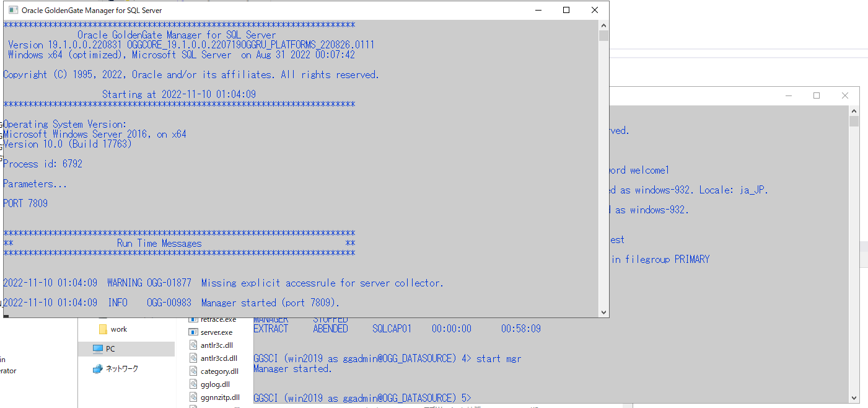Select the antlr3c.dll file icon
Viewport: 868px width, 408px height.
tap(193, 345)
